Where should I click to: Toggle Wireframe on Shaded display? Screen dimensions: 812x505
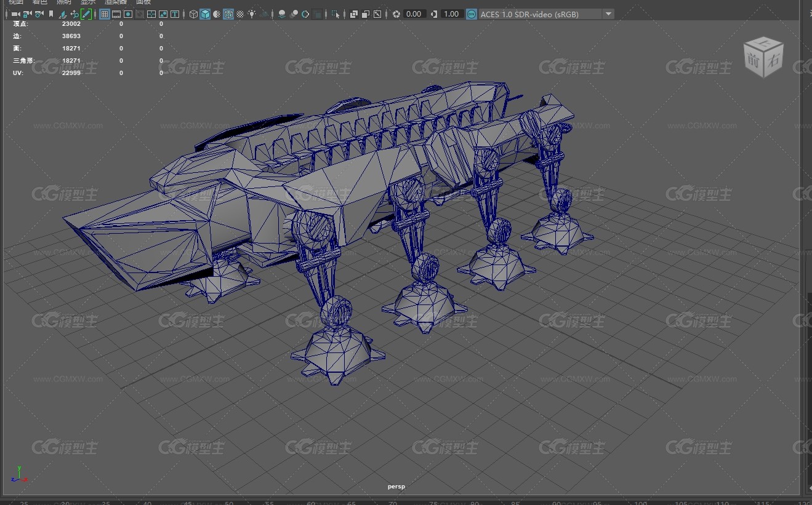pyautogui.click(x=228, y=14)
